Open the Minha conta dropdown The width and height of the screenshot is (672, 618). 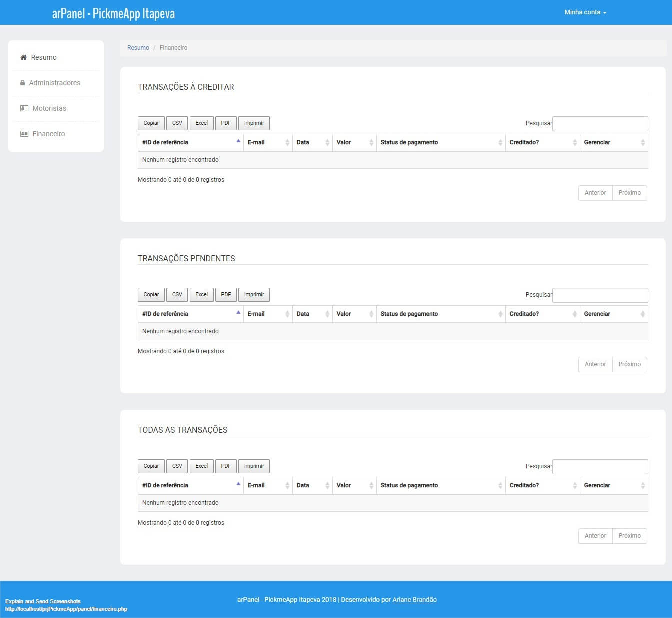(585, 12)
